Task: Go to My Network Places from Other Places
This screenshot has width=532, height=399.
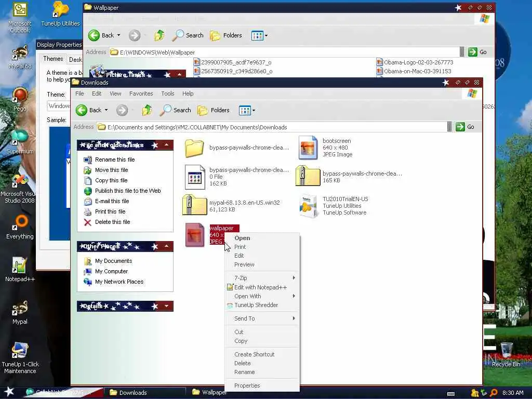Action: coord(119,282)
